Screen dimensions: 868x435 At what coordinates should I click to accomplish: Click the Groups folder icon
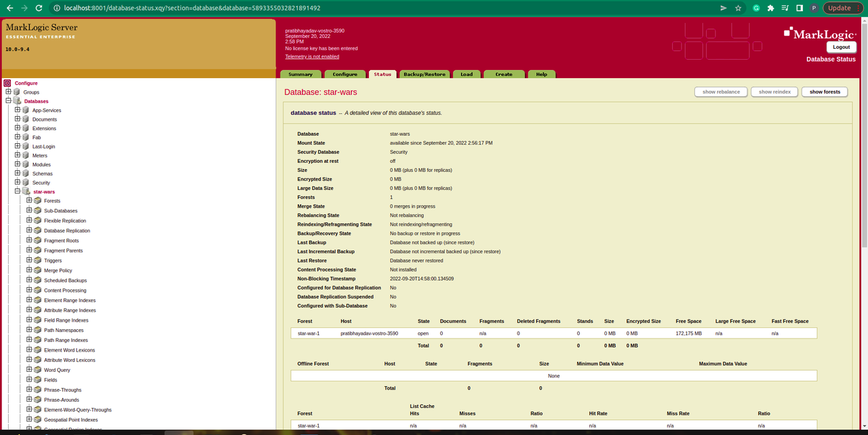click(x=16, y=92)
